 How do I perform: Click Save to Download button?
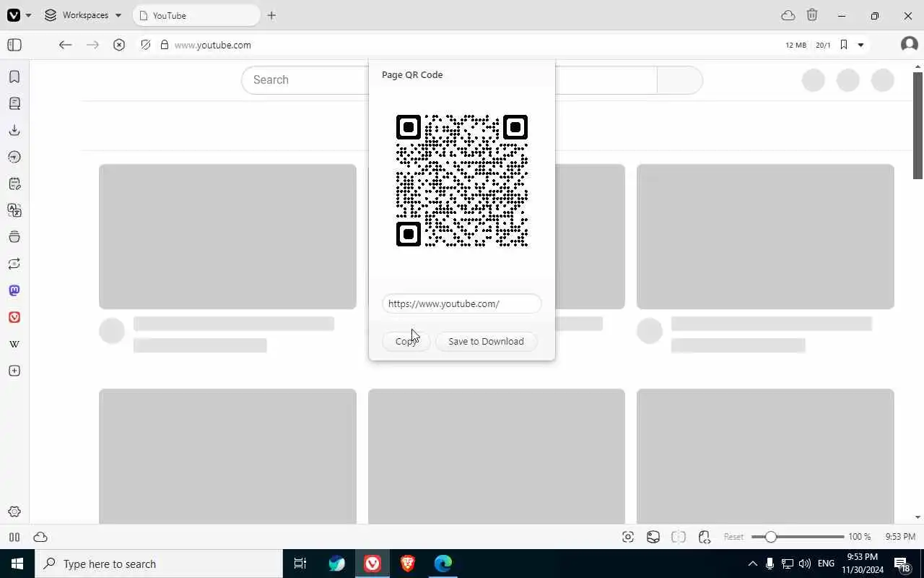coord(486,341)
